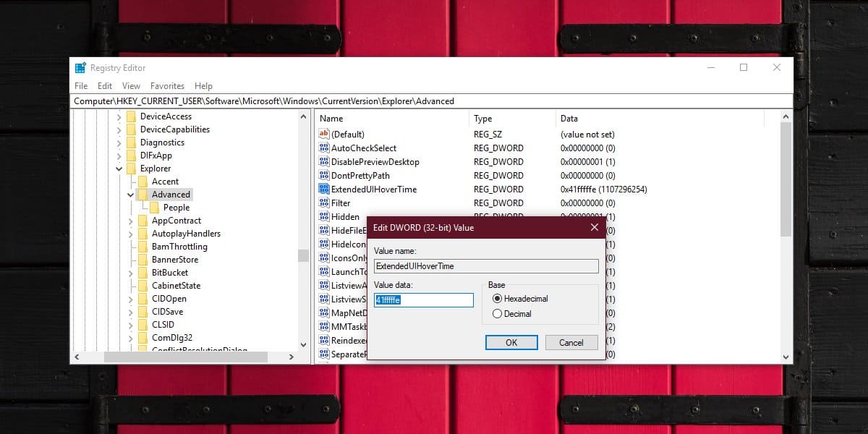868x434 pixels.
Task: Click the Hidden value icon
Action: click(324, 217)
